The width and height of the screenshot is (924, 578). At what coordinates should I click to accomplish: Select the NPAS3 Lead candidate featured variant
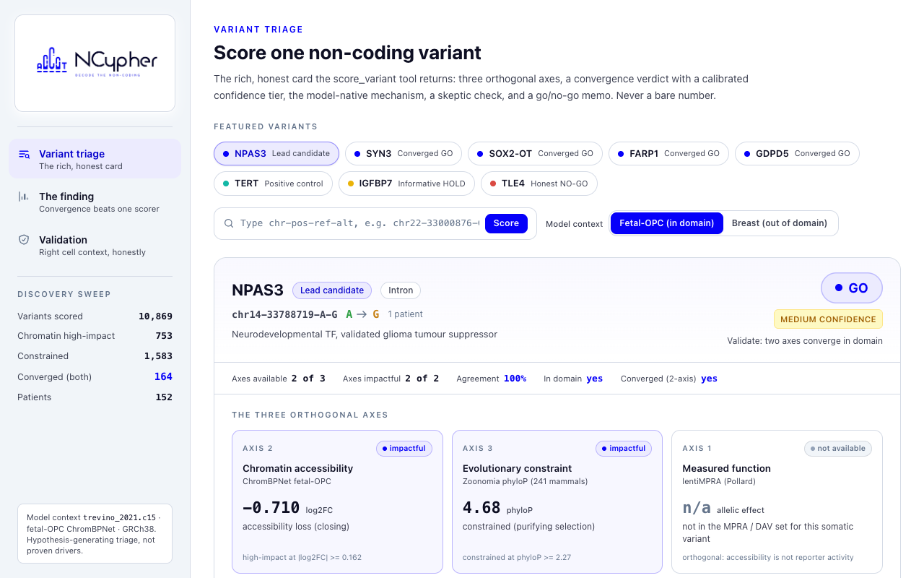[276, 154]
